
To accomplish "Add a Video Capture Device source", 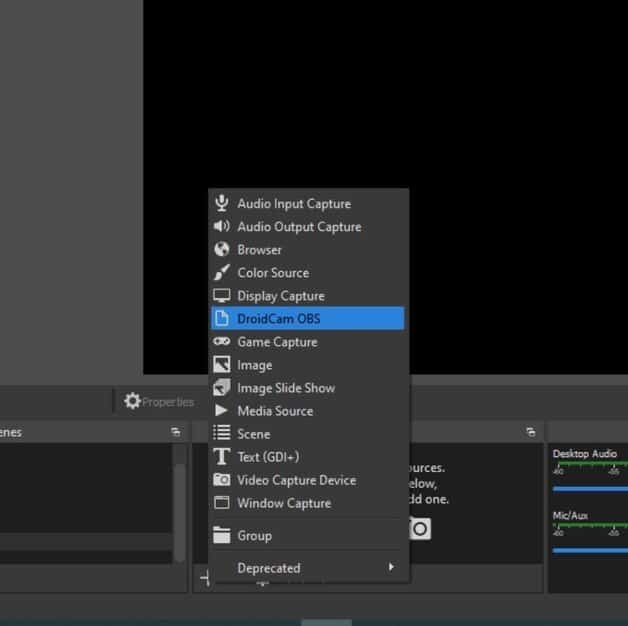I will (x=308, y=480).
